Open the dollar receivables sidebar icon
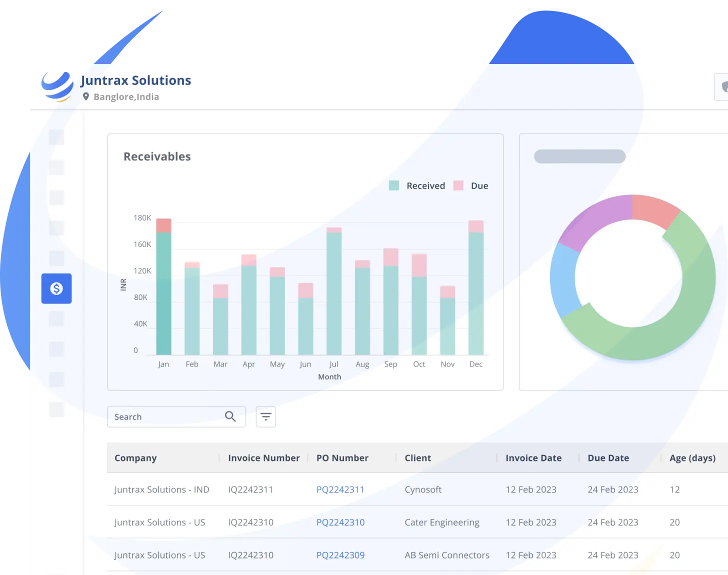The height and width of the screenshot is (575, 728). coord(56,288)
